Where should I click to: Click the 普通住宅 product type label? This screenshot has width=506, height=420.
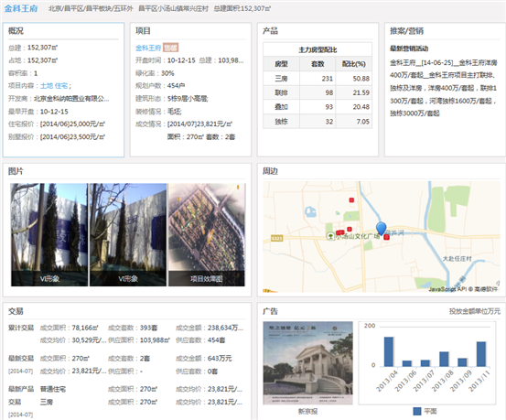[53, 389]
